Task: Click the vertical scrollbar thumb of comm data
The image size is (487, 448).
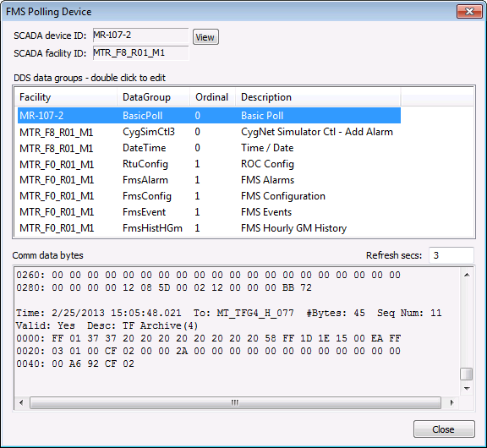Action: coord(467,374)
